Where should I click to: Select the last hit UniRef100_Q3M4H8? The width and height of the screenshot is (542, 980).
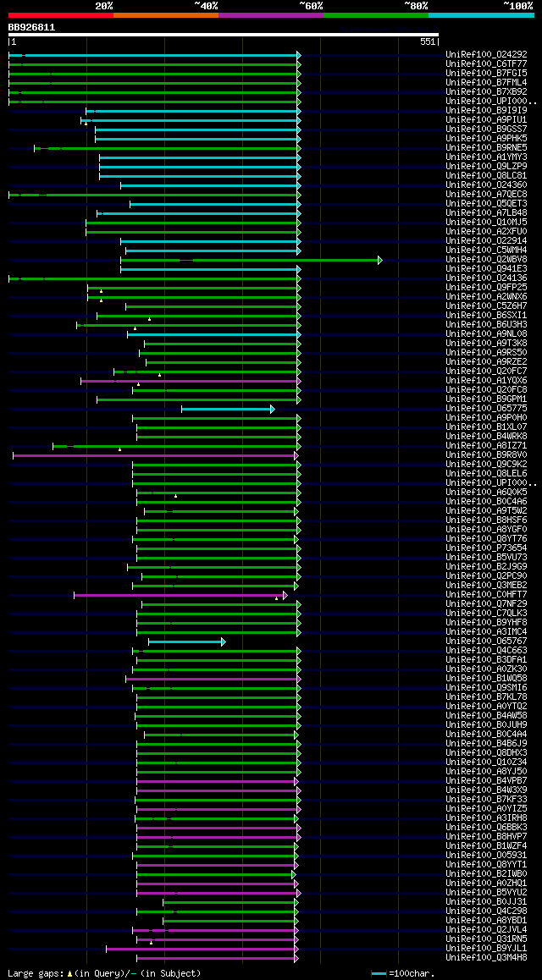[486, 957]
